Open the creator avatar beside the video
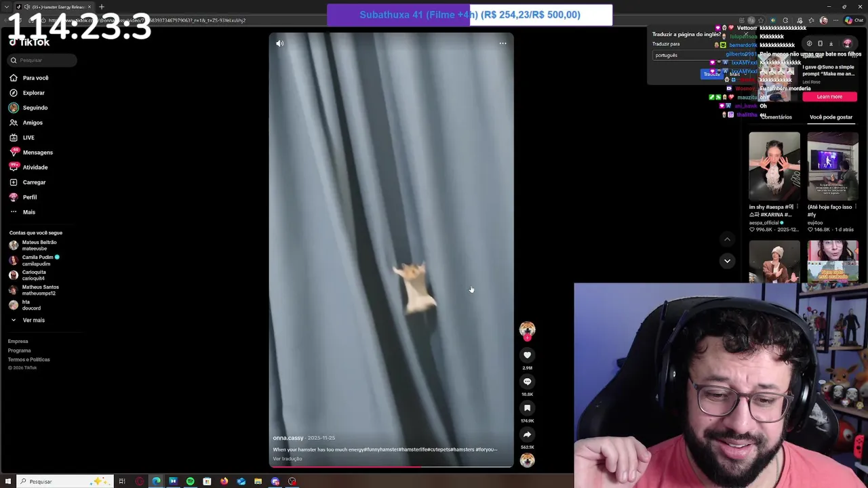The image size is (868, 488). pyautogui.click(x=527, y=329)
